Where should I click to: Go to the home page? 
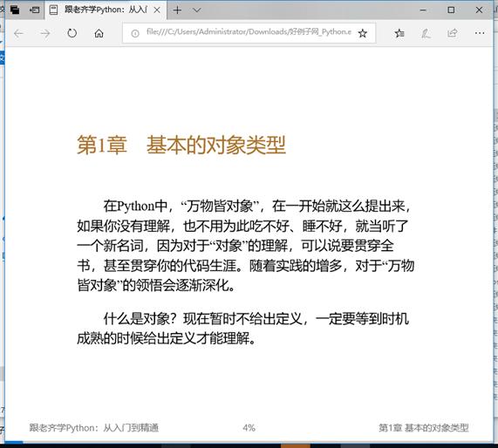tap(99, 33)
